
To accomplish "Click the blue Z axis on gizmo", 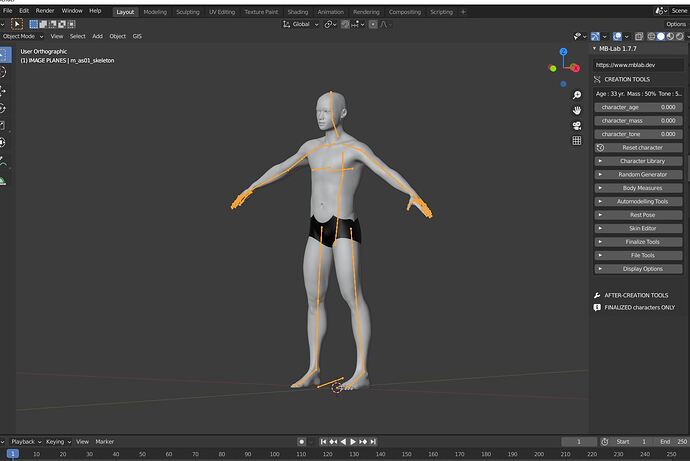I will (563, 52).
